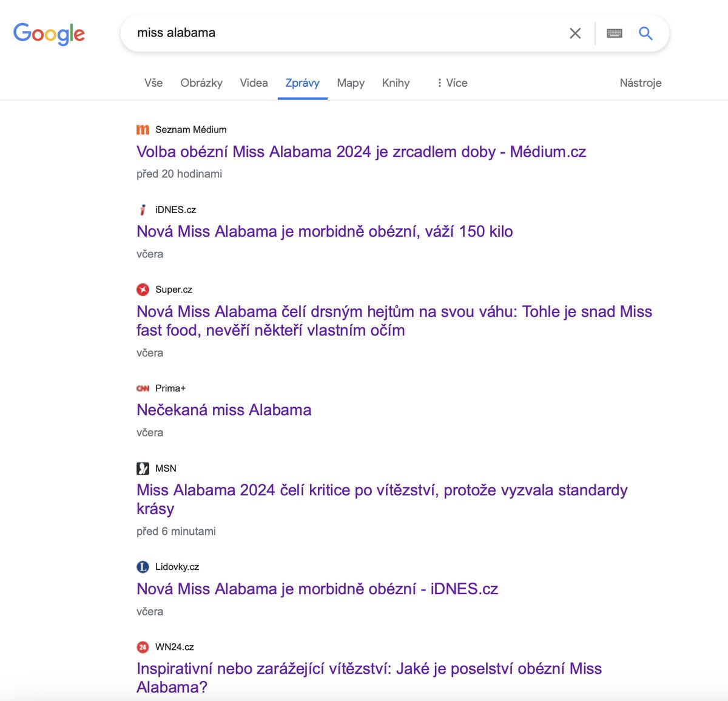Switch to the Videa tab
This screenshot has height=701, width=728.
254,83
